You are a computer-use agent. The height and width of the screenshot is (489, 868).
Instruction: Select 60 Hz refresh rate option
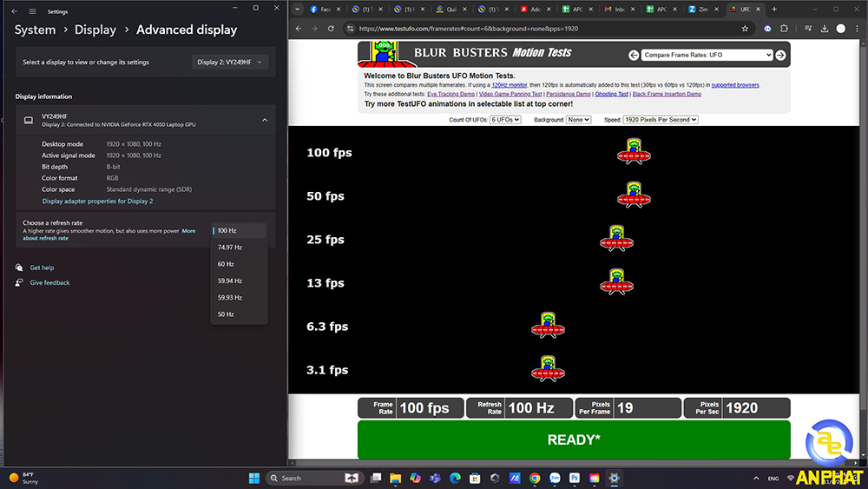point(240,264)
